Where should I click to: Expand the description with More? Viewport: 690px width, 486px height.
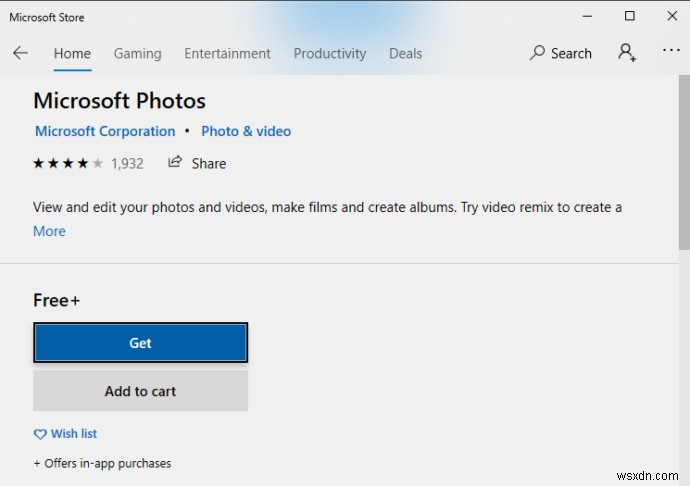tap(49, 231)
